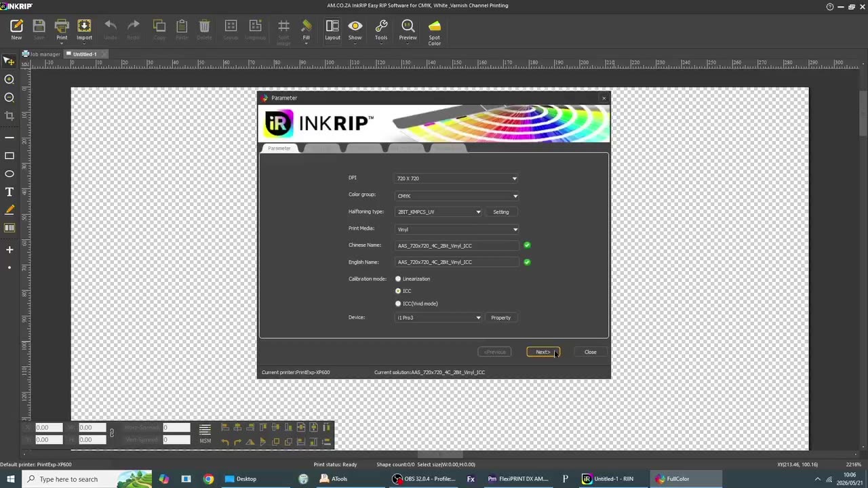
Task: Click the zoom in magnifier tool
Action: point(9,79)
